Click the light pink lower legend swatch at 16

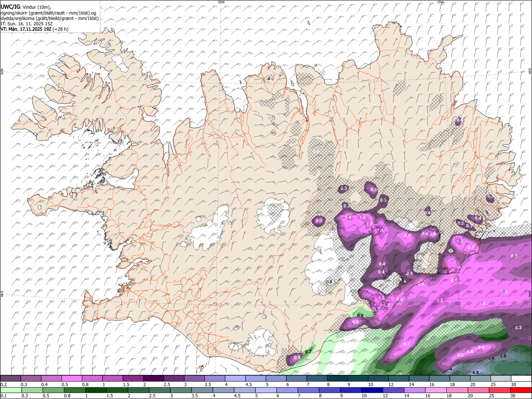pyautogui.click(x=436, y=390)
